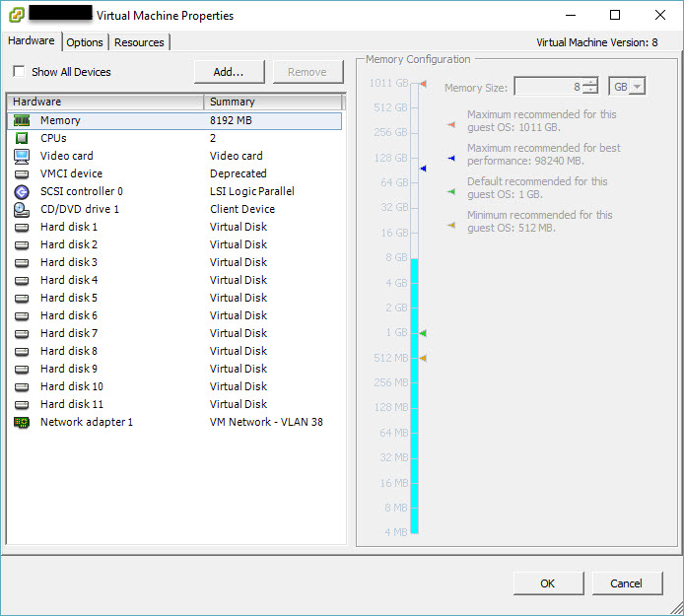The image size is (684, 616).
Task: Click the Memory Size up stepper arrow
Action: [x=589, y=83]
